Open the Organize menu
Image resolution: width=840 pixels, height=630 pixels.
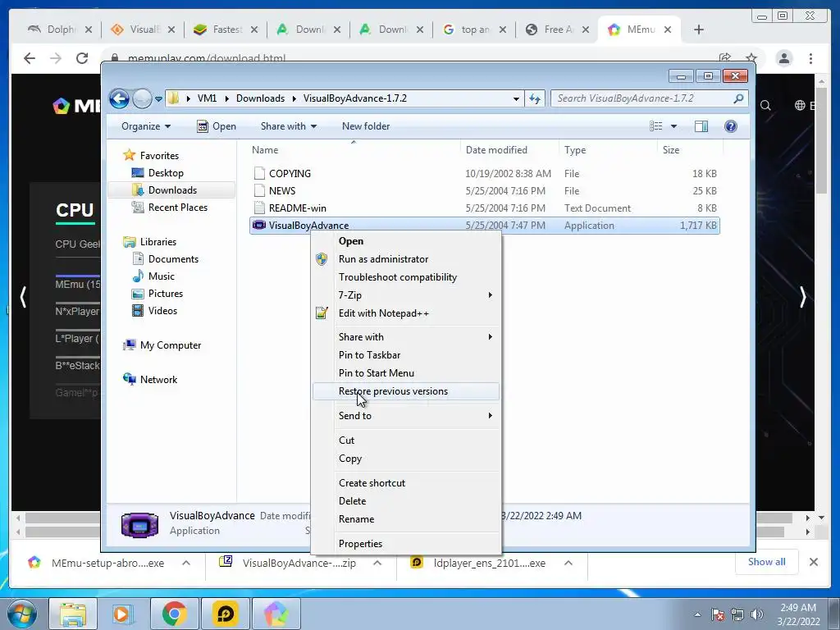coord(146,126)
